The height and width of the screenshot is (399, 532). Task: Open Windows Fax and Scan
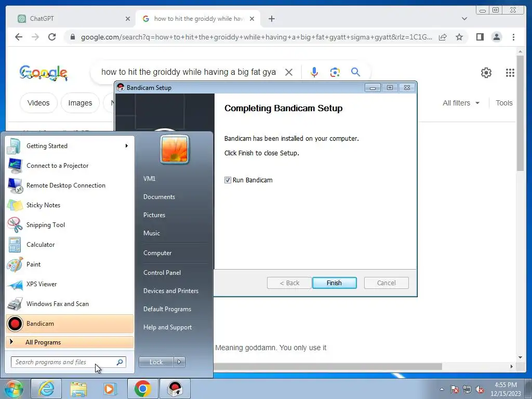[x=70, y=303]
